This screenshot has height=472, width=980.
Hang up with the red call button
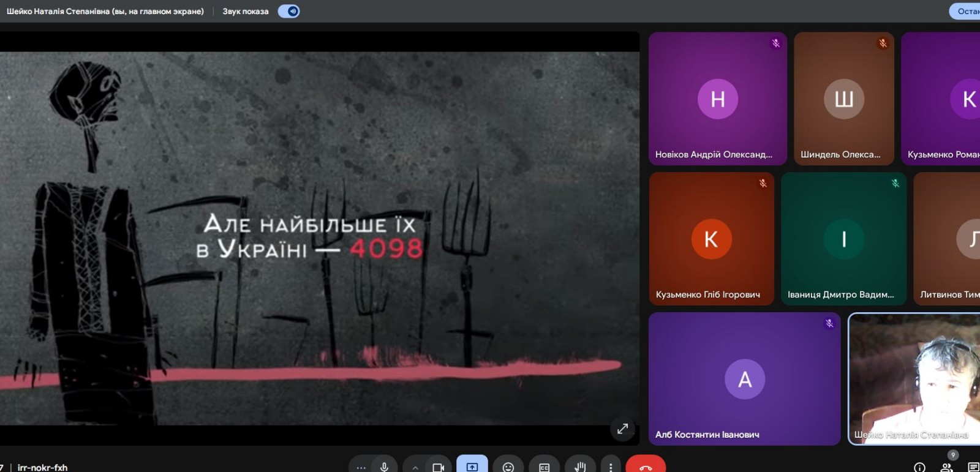tap(646, 466)
